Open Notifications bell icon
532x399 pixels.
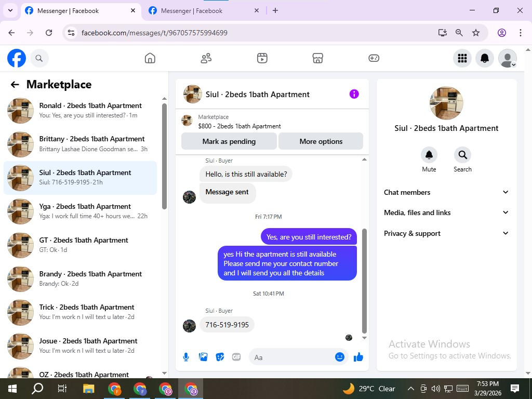485,58
